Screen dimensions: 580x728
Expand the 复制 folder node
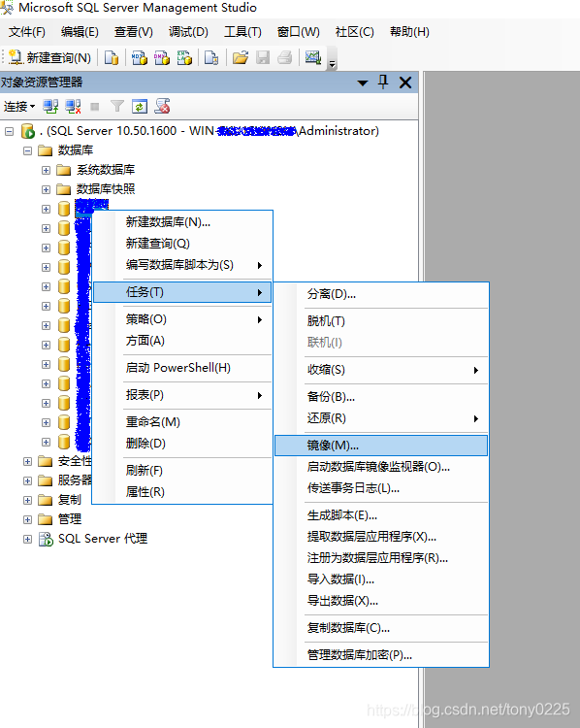27,500
